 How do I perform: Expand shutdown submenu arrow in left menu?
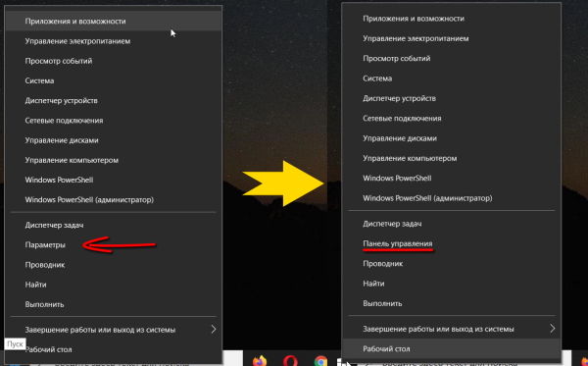(x=214, y=330)
